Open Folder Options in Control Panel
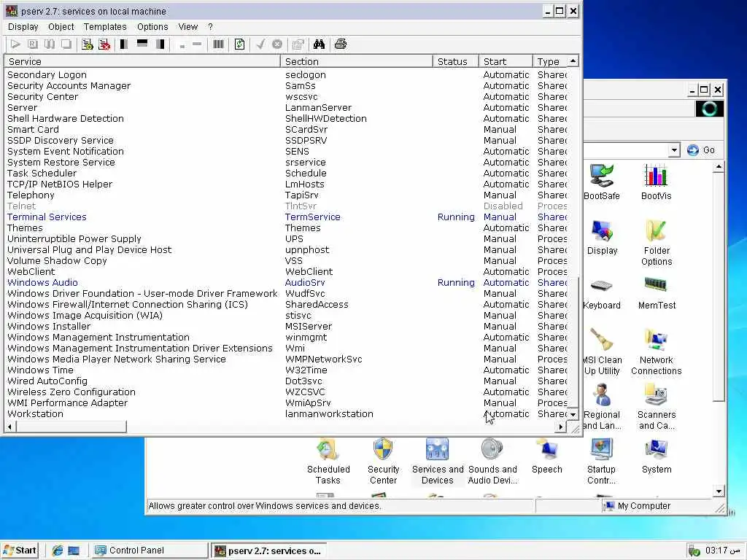Viewport: 747px width, 560px height. click(657, 242)
